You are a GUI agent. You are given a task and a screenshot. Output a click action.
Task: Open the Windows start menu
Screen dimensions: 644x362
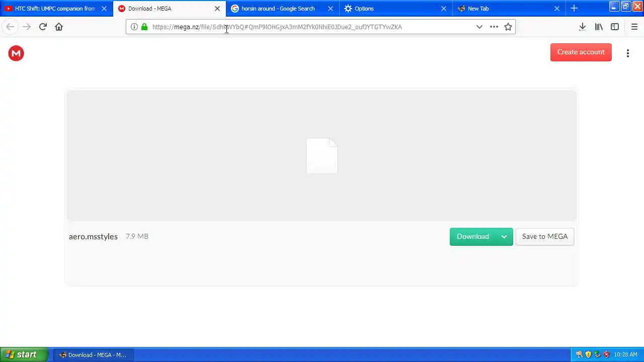24,354
